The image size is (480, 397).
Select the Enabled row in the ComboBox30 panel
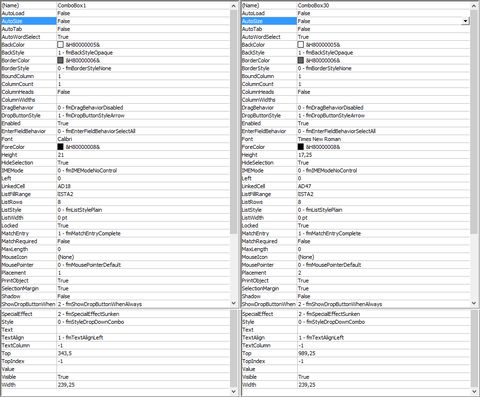coord(356,123)
